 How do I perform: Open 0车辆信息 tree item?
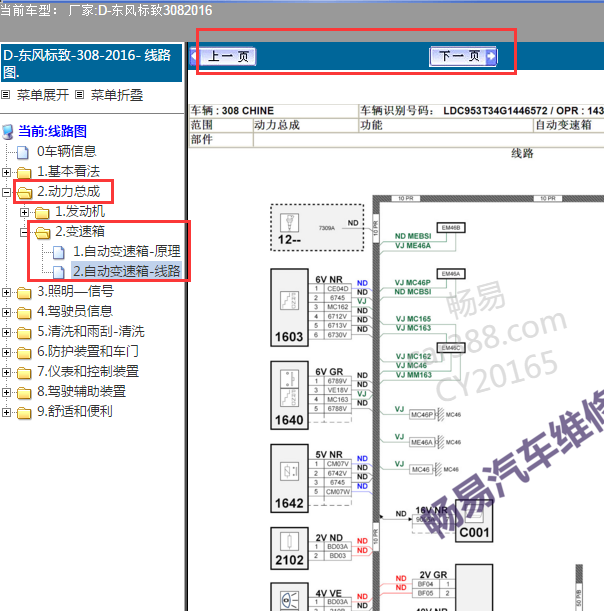(x=66, y=151)
